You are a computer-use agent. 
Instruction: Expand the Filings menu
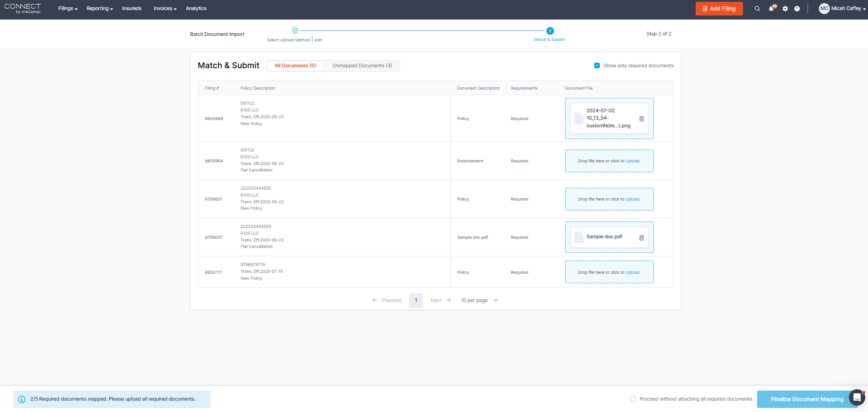click(x=68, y=9)
